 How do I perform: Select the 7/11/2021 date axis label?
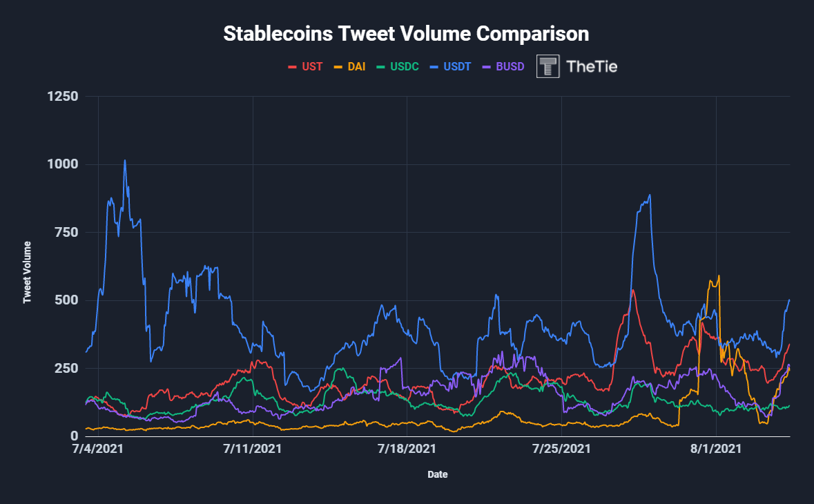click(252, 449)
